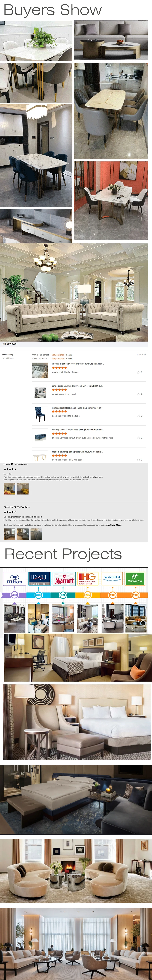
Task: Open the All Reviews tab
Action: click(9, 344)
